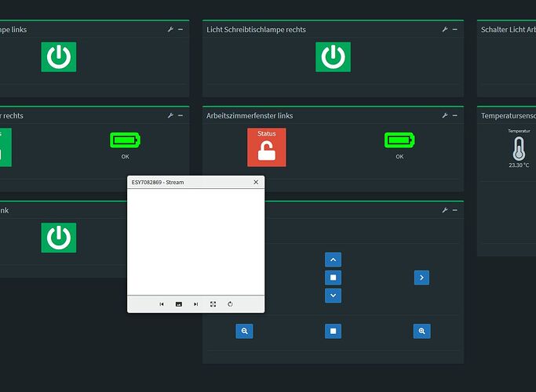
Task: Click the camera zoom-in magnifier button
Action: pos(421,332)
